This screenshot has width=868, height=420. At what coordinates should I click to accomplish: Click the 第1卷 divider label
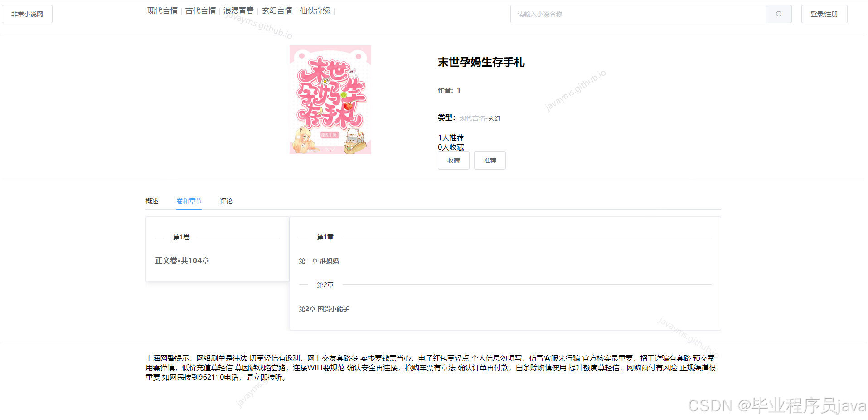pyautogui.click(x=181, y=237)
